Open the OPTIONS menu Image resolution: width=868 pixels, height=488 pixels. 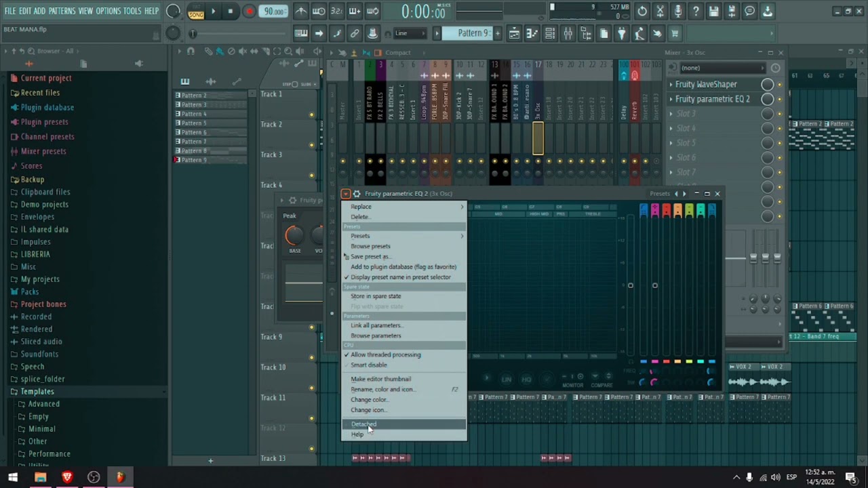(108, 11)
